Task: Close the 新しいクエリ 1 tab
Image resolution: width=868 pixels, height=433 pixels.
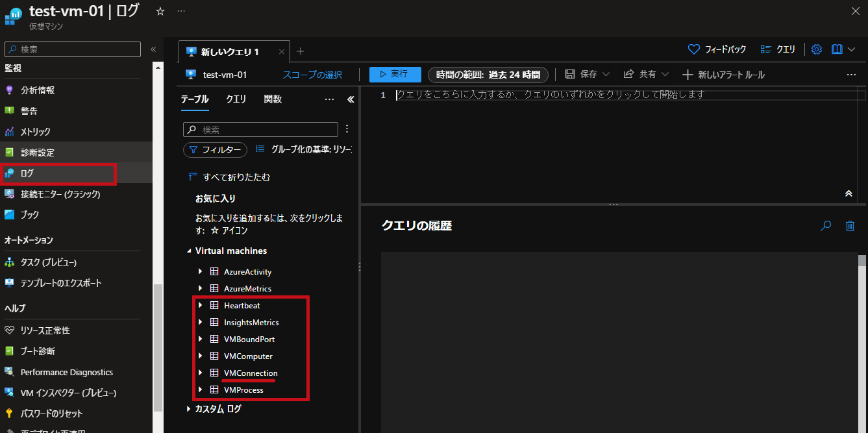Action: click(x=282, y=52)
